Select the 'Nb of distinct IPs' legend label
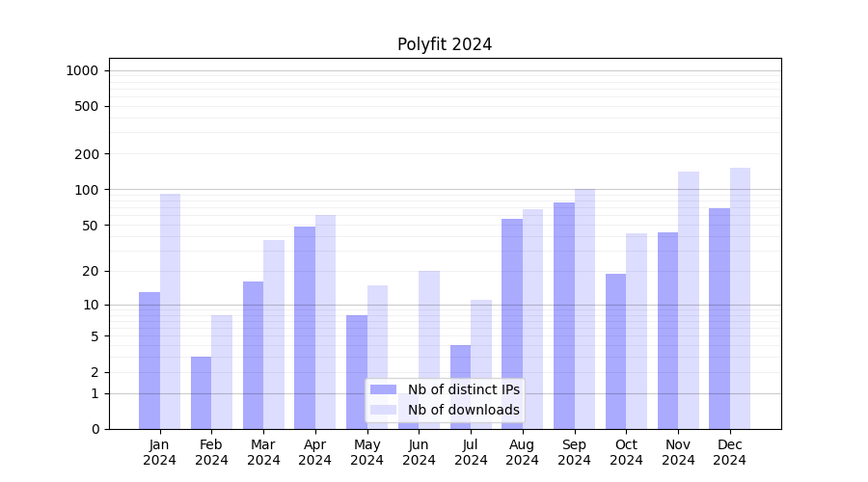The height and width of the screenshot is (482, 868). click(x=463, y=389)
